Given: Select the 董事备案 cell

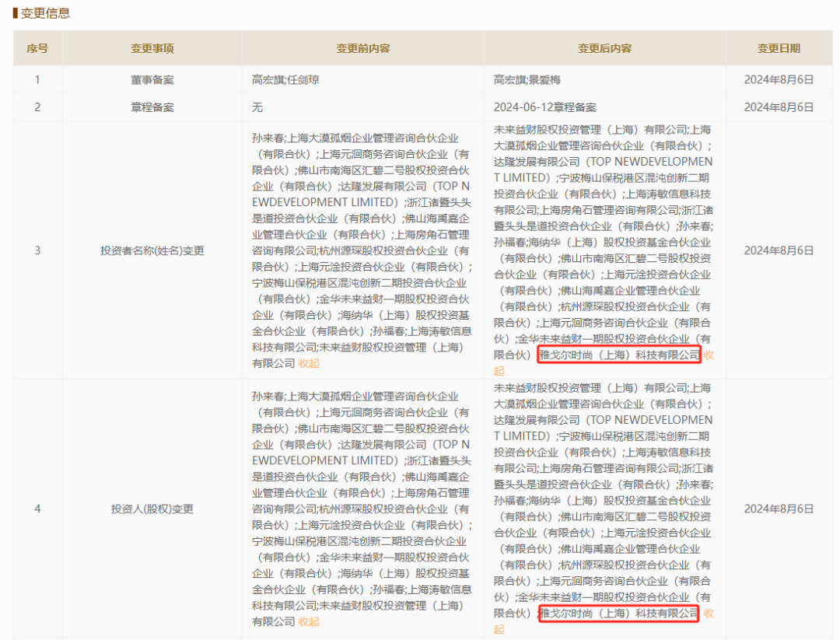Looking at the screenshot, I should point(152,79).
